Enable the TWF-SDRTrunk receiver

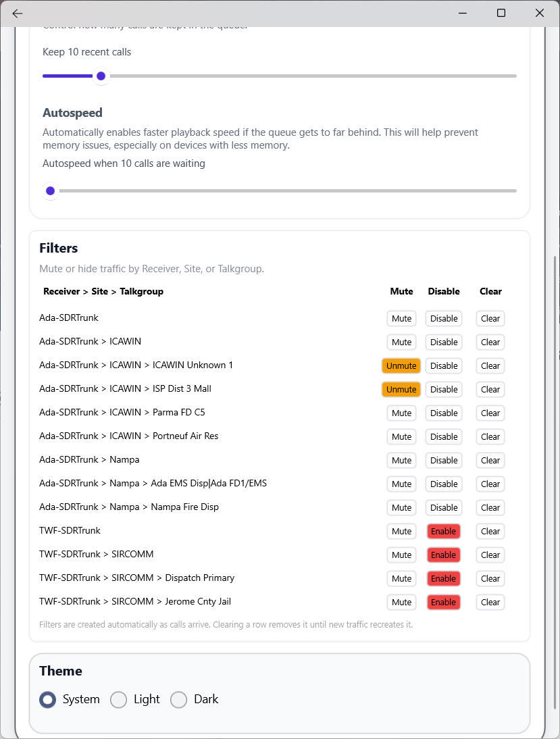click(x=443, y=531)
